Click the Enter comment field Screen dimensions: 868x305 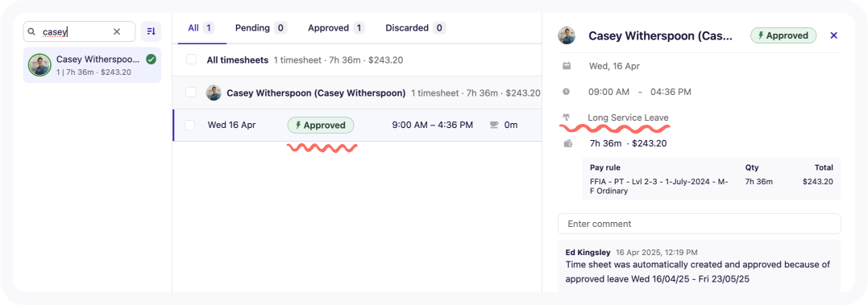700,224
